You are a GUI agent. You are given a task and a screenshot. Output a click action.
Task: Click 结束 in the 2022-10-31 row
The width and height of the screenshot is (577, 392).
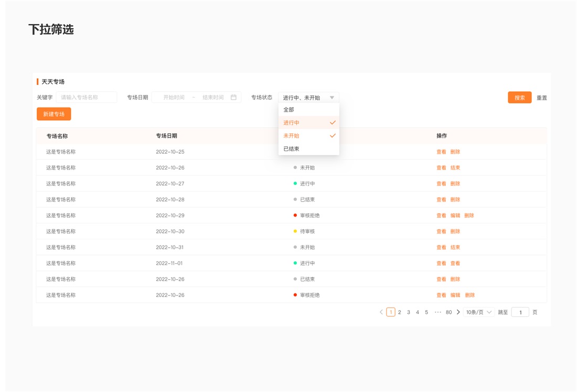pos(455,247)
